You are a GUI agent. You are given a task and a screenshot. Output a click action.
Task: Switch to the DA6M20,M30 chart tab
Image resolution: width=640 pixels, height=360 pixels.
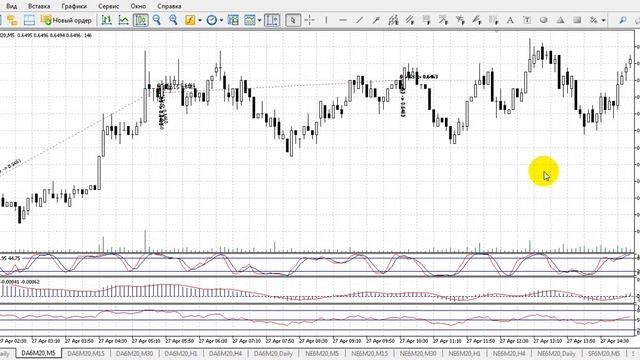pyautogui.click(x=134, y=353)
